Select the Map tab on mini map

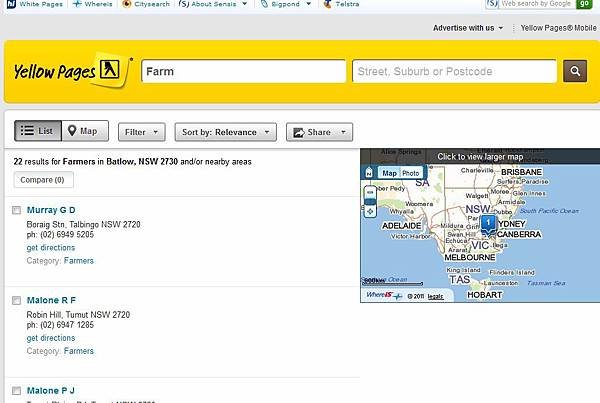point(389,173)
